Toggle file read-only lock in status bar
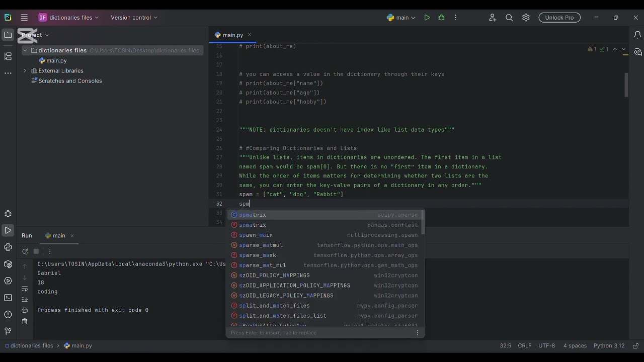644x362 pixels. coord(635,346)
